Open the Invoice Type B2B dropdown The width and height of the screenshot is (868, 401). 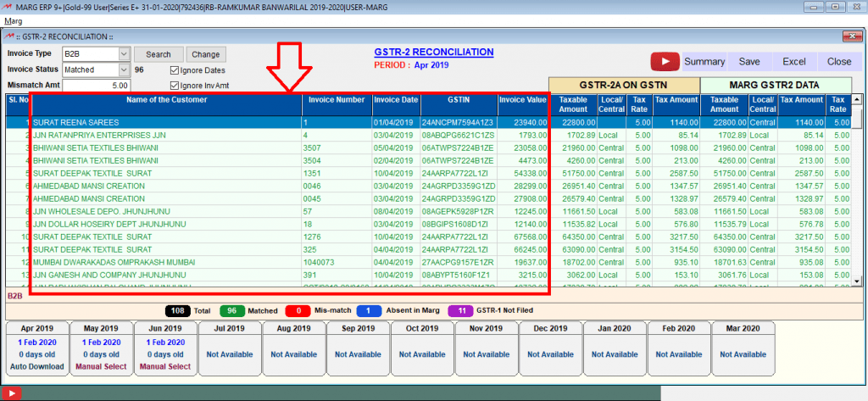tap(124, 54)
